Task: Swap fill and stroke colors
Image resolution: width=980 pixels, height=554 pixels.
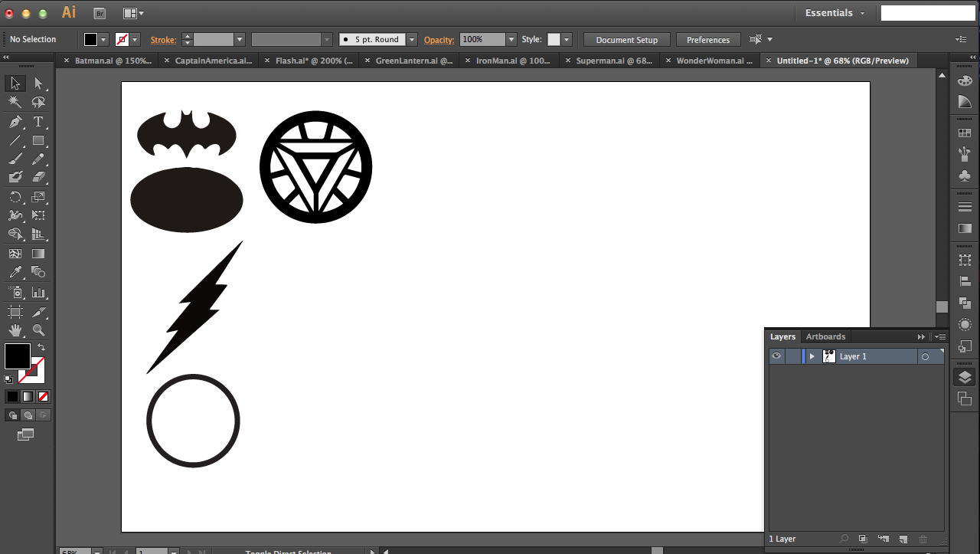Action: click(41, 347)
